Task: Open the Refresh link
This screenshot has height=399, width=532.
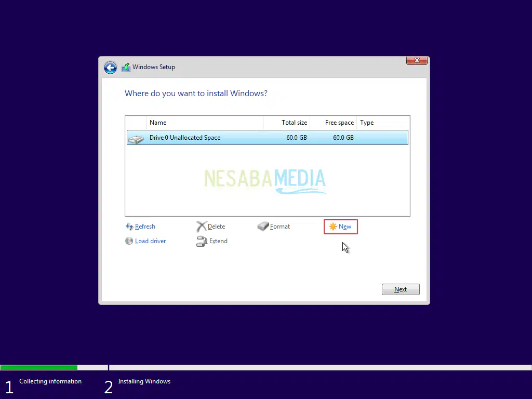Action: [145, 227]
